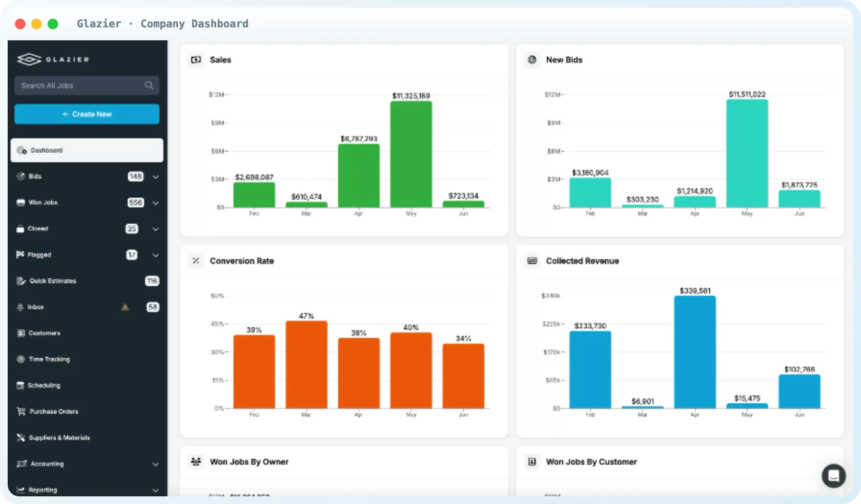
Task: Select the May Sales bar $11,325,169
Action: [x=411, y=154]
